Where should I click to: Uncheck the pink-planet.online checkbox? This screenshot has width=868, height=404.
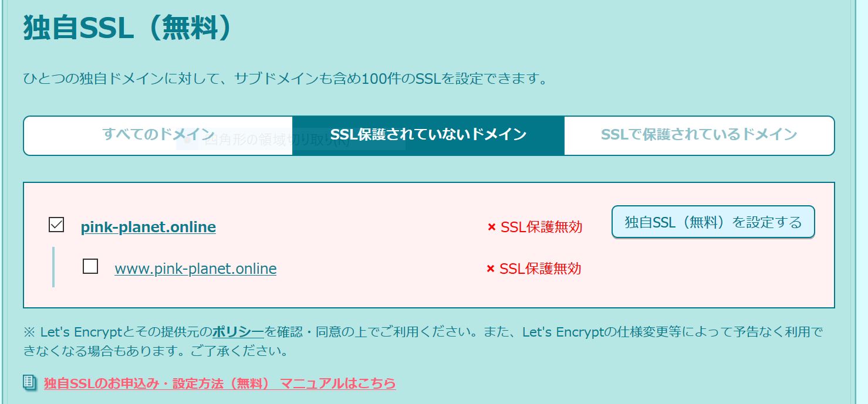coord(56,225)
